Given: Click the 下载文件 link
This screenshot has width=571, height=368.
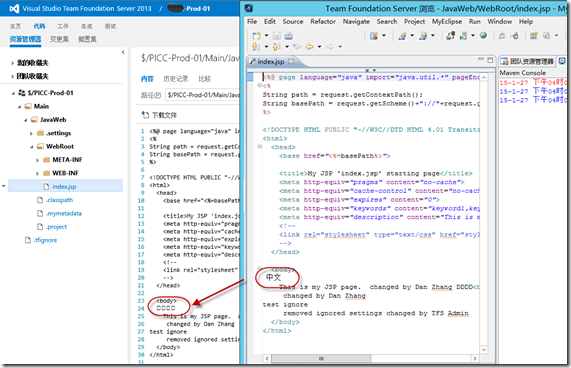Looking at the screenshot, I should tap(164, 115).
